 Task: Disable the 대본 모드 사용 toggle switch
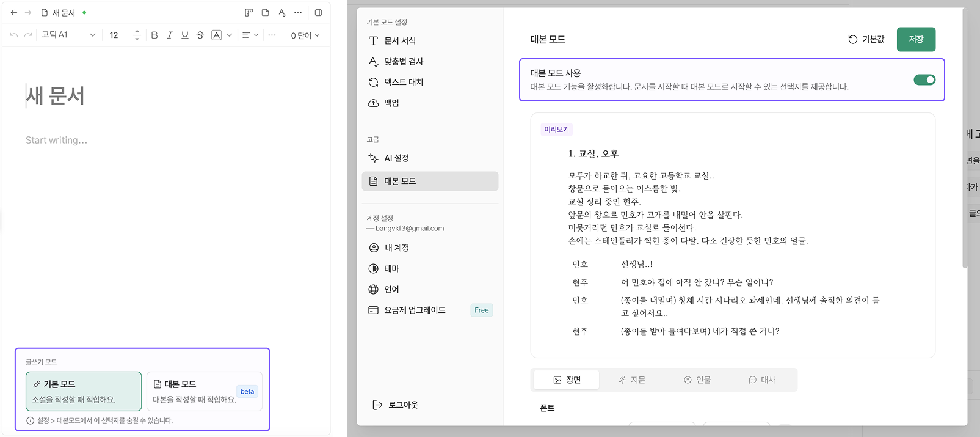coord(924,80)
